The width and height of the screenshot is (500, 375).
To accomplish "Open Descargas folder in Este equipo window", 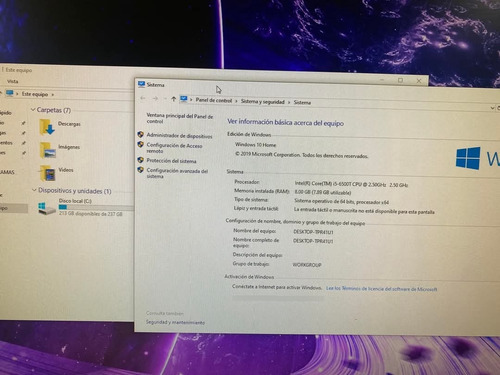I will tap(60, 127).
